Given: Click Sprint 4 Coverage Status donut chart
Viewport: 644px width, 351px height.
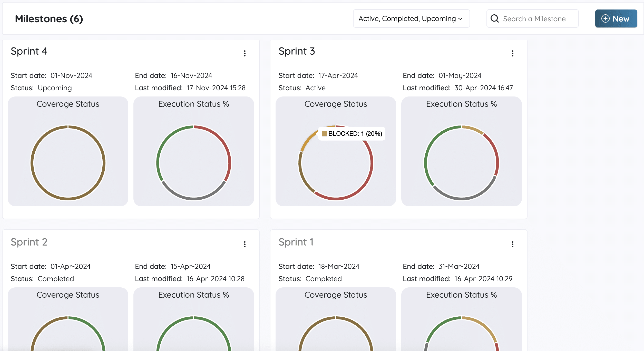Looking at the screenshot, I should 32,163.
